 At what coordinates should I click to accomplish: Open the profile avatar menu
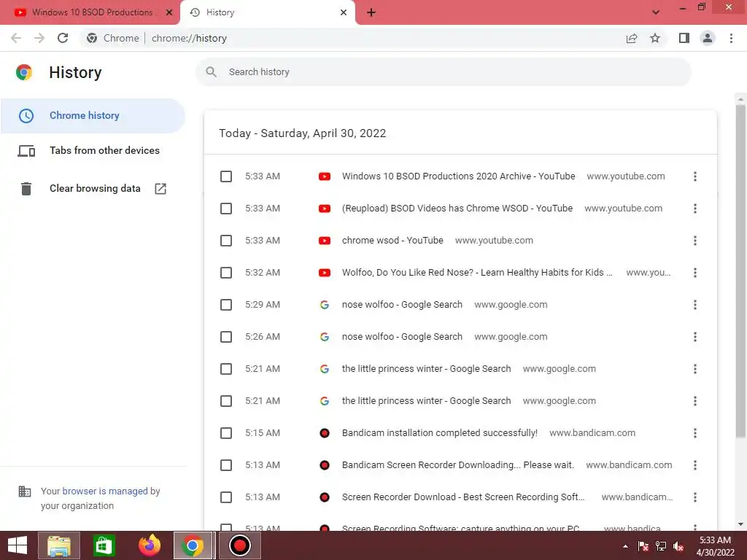(x=708, y=38)
